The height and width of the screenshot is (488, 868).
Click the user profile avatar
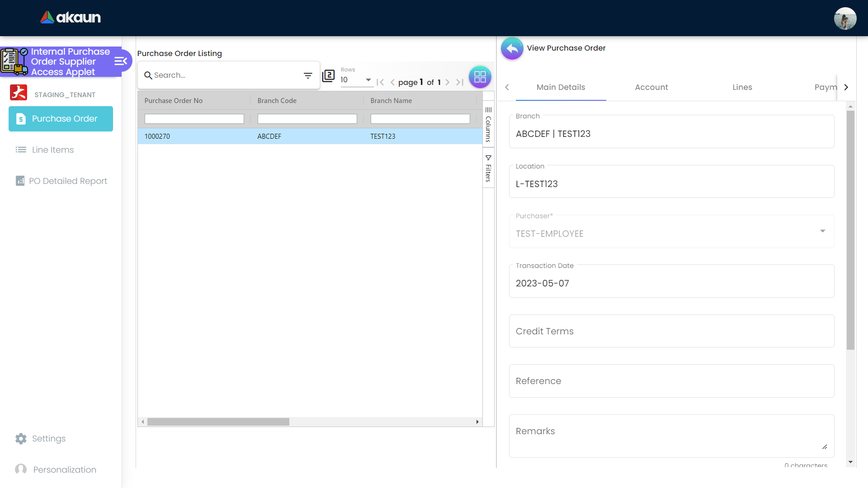click(x=844, y=19)
